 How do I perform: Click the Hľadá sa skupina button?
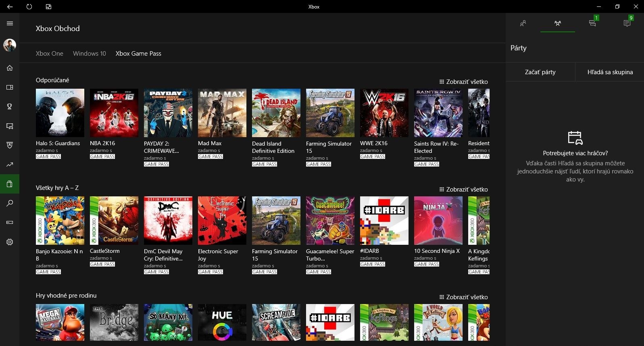click(x=610, y=72)
